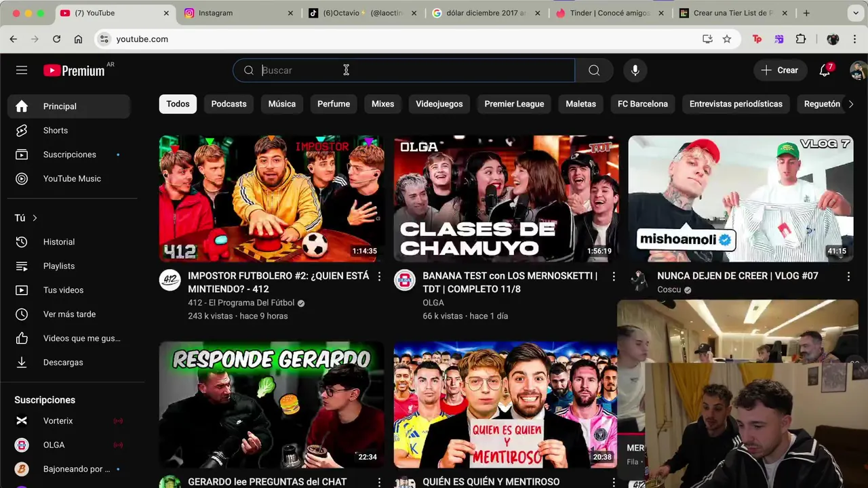The width and height of the screenshot is (868, 488).
Task: Open options for NUNCA DEJEN DE CREER video
Action: 848,277
